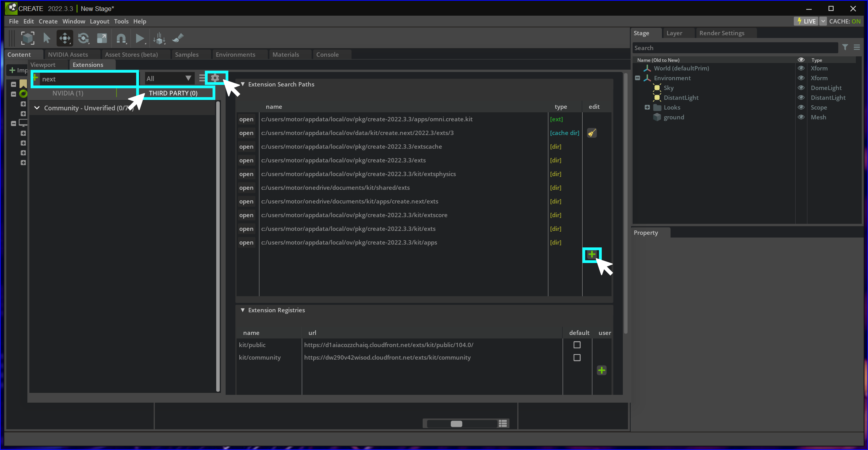The width and height of the screenshot is (868, 450).
Task: Open omni.create.kit path
Action: click(x=246, y=119)
